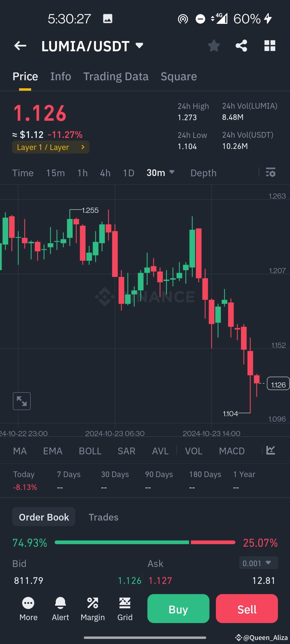The image size is (290, 644).
Task: Open chart settings icon beside Depth
Action: click(x=271, y=173)
